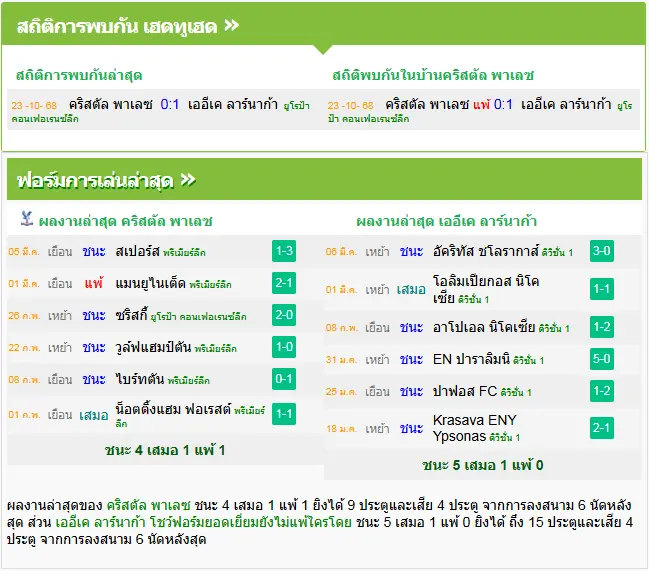Click the สถิติการพบกัน เฮดทูเฮด heading

pyautogui.click(x=117, y=26)
